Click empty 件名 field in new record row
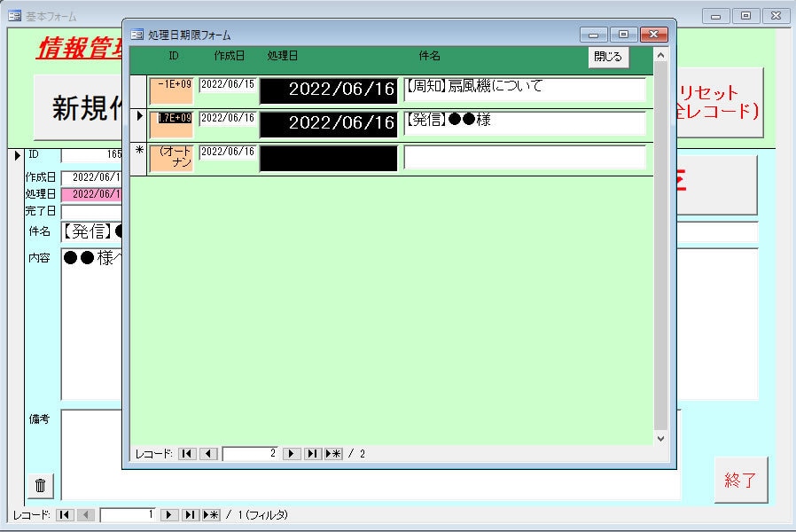Image resolution: width=796 pixels, height=532 pixels. point(525,157)
